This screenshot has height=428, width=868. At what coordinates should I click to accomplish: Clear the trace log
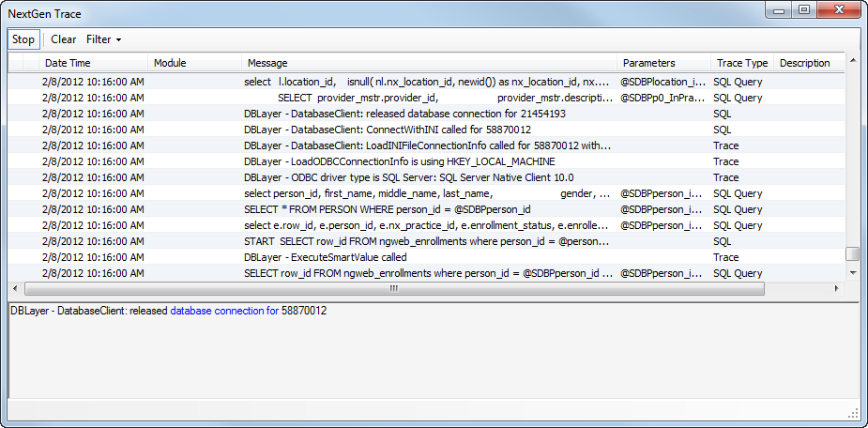coord(64,39)
